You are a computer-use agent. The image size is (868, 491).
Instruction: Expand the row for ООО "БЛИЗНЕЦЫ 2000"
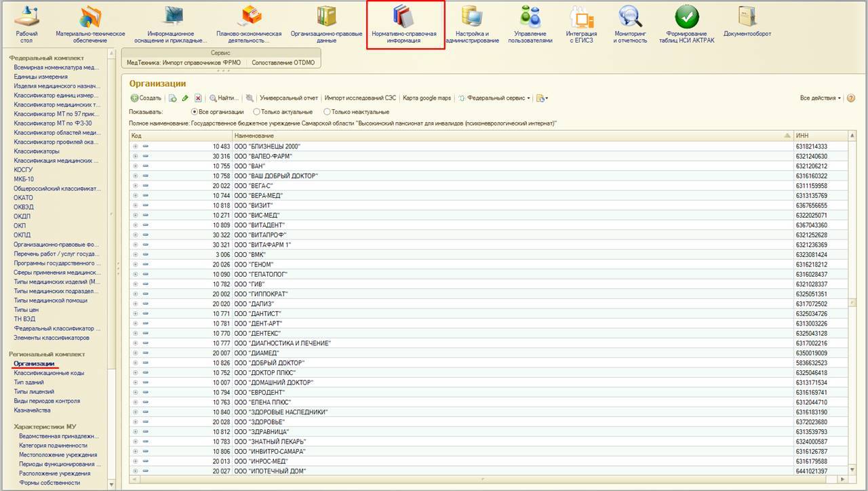(x=136, y=146)
